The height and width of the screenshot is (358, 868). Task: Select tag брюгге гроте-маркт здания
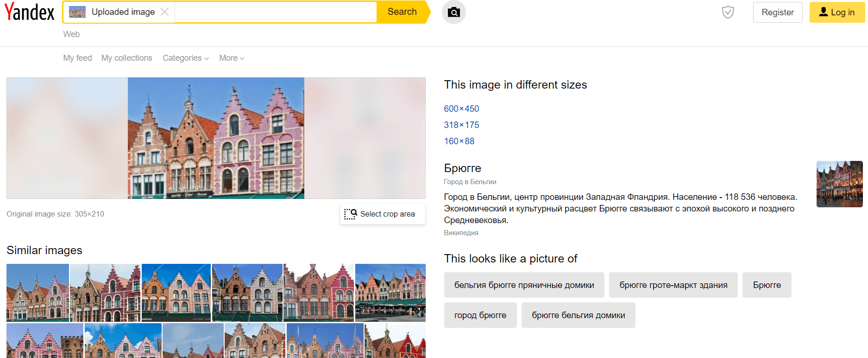tap(673, 285)
